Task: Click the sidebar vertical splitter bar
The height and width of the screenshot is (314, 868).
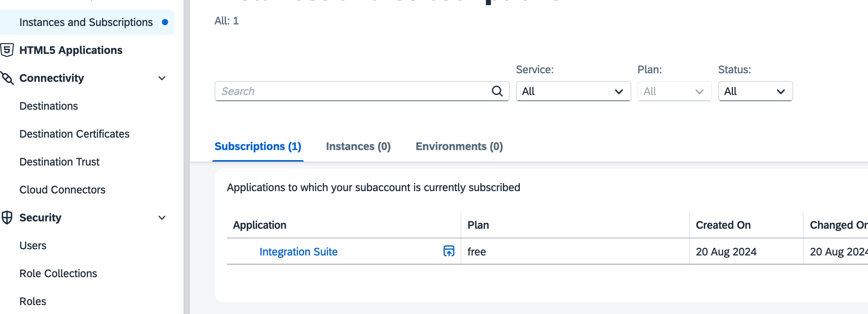Action: point(186,157)
